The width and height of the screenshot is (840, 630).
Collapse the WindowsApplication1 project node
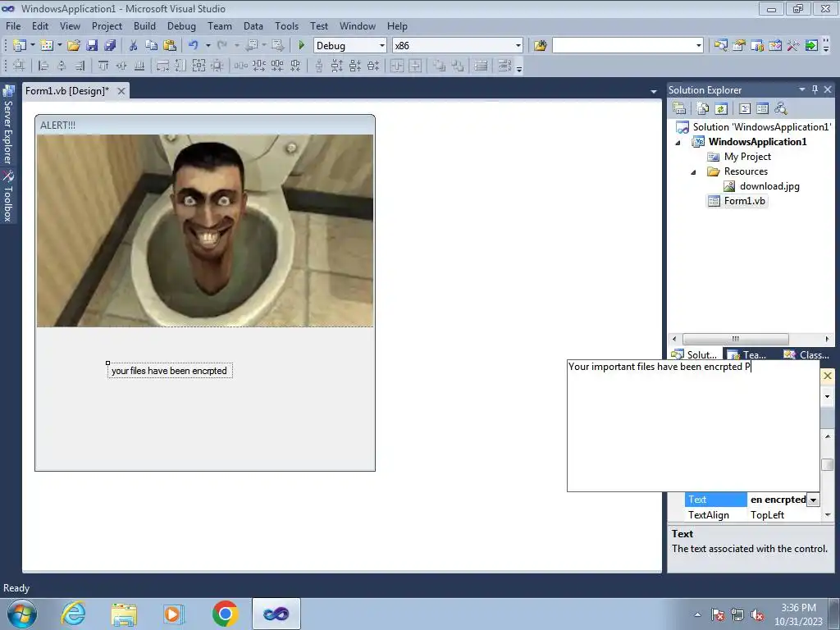point(678,143)
